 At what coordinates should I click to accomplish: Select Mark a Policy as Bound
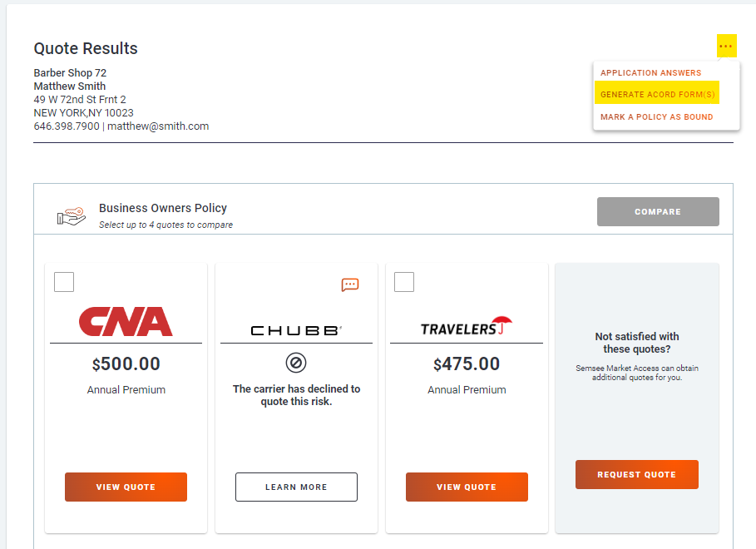(x=656, y=117)
